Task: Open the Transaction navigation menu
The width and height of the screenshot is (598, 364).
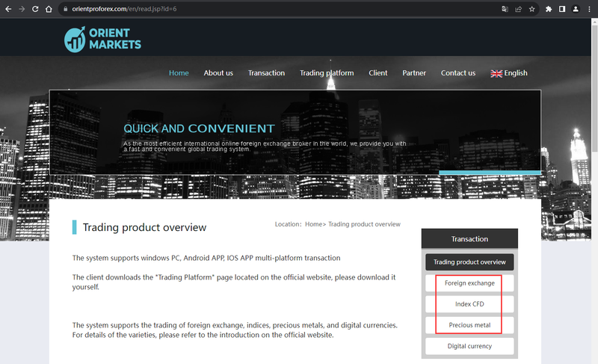Action: click(266, 73)
